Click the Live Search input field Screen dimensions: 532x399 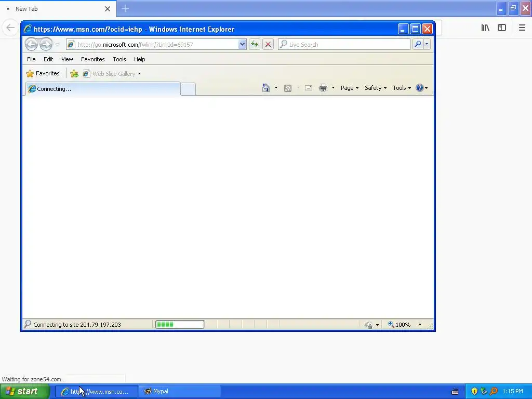[x=344, y=45]
